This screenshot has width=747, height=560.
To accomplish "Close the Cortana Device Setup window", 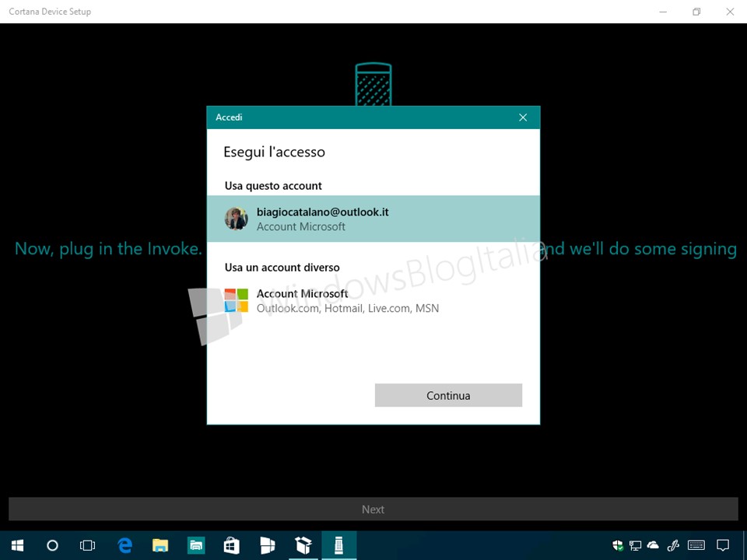I will click(x=730, y=12).
